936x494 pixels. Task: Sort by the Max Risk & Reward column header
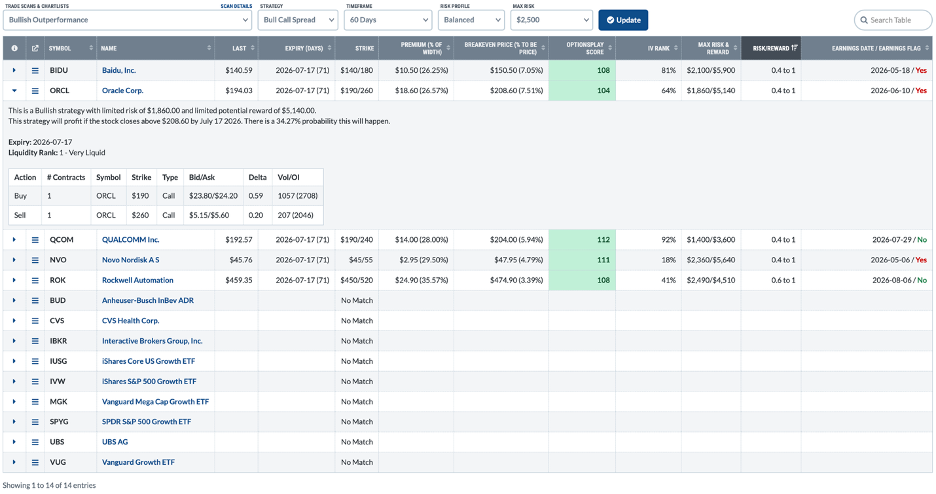pos(712,48)
